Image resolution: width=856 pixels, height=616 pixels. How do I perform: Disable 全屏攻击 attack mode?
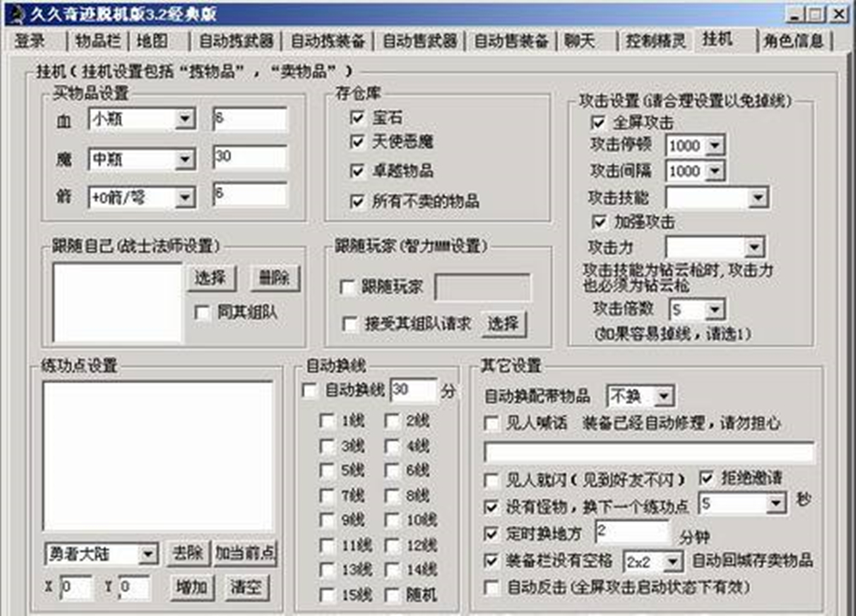coord(597,122)
